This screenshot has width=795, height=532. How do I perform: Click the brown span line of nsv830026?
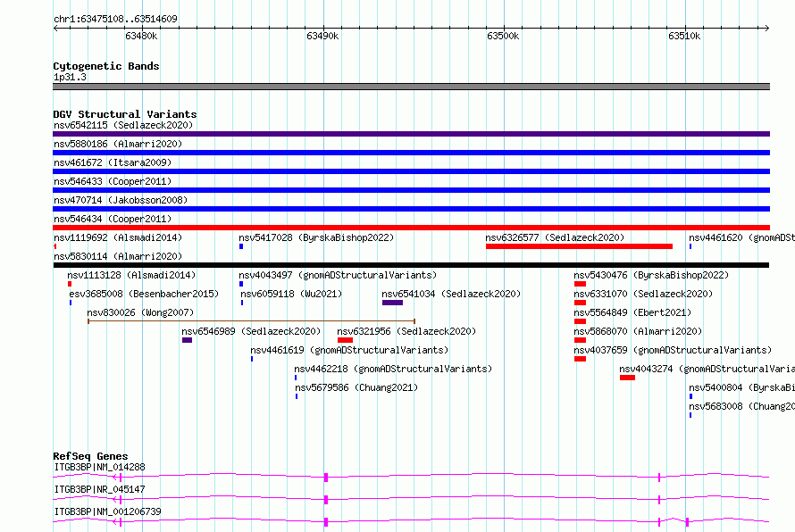click(252, 321)
